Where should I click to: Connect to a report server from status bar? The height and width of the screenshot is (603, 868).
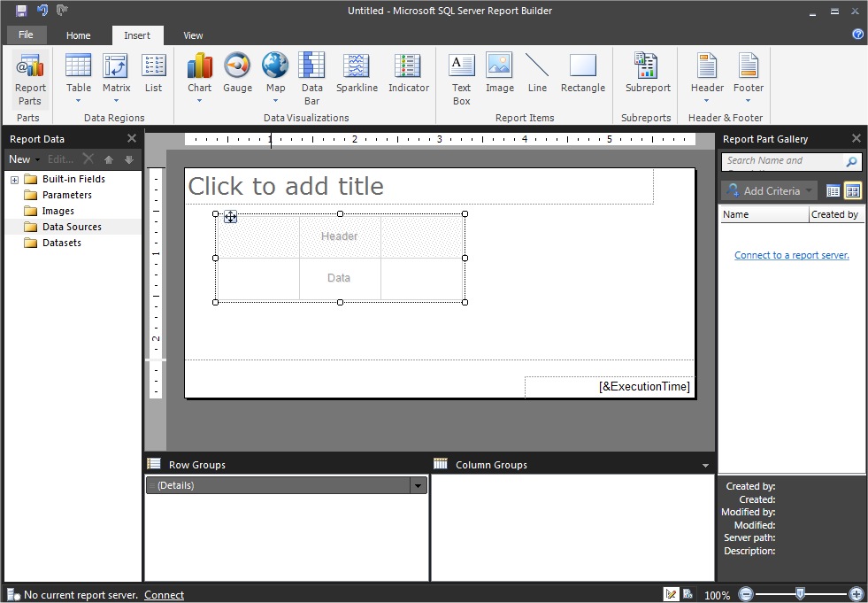pos(164,594)
